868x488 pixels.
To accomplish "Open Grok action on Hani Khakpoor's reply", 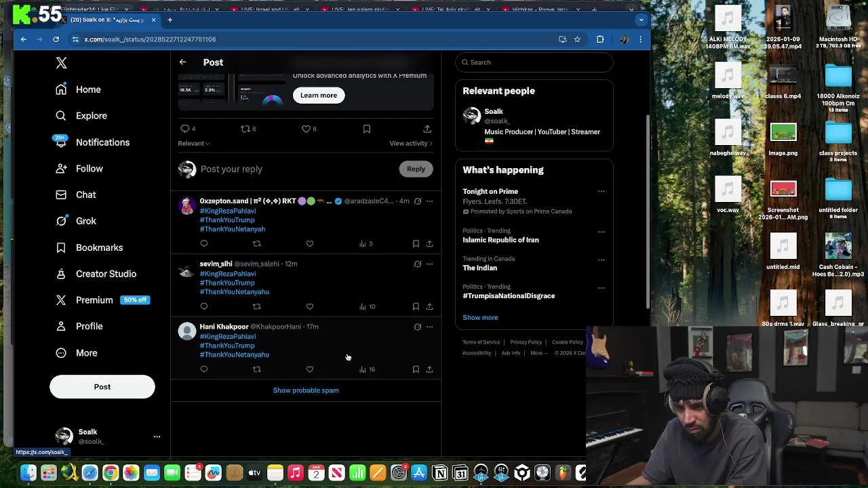I will (x=418, y=327).
